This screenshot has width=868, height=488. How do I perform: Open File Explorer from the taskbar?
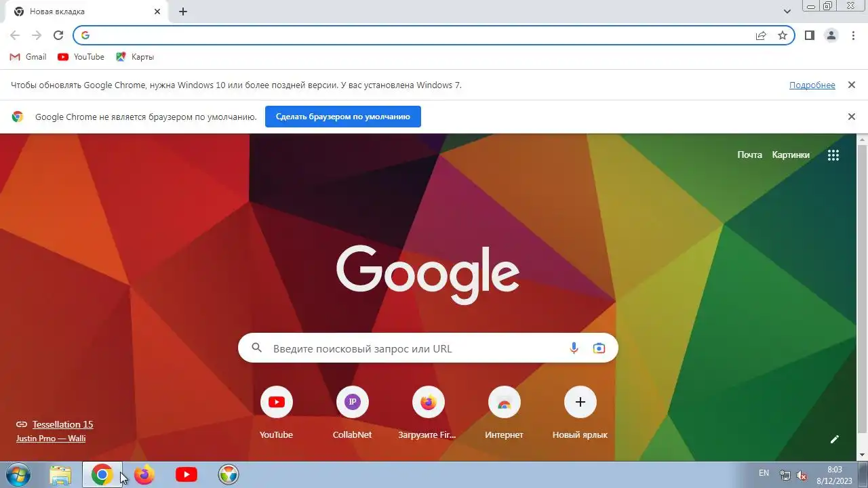60,475
